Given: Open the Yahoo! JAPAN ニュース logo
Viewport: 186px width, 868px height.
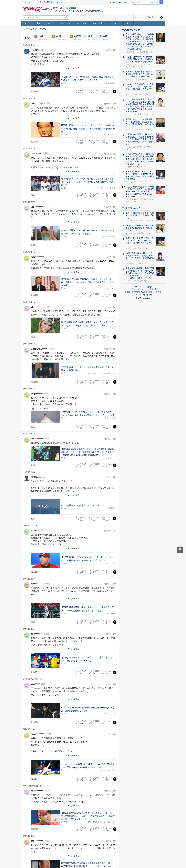Looking at the screenshot, I should coord(37,9).
